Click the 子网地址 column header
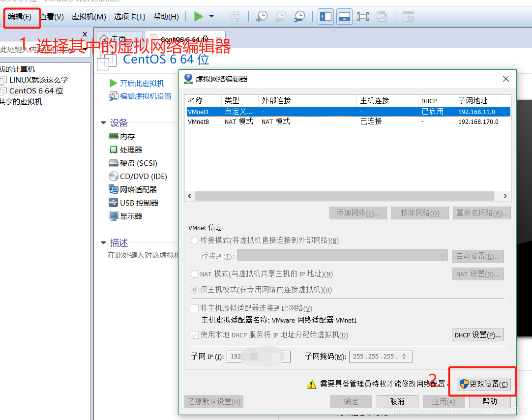Screen dimensions: 532x420 coord(482,101)
